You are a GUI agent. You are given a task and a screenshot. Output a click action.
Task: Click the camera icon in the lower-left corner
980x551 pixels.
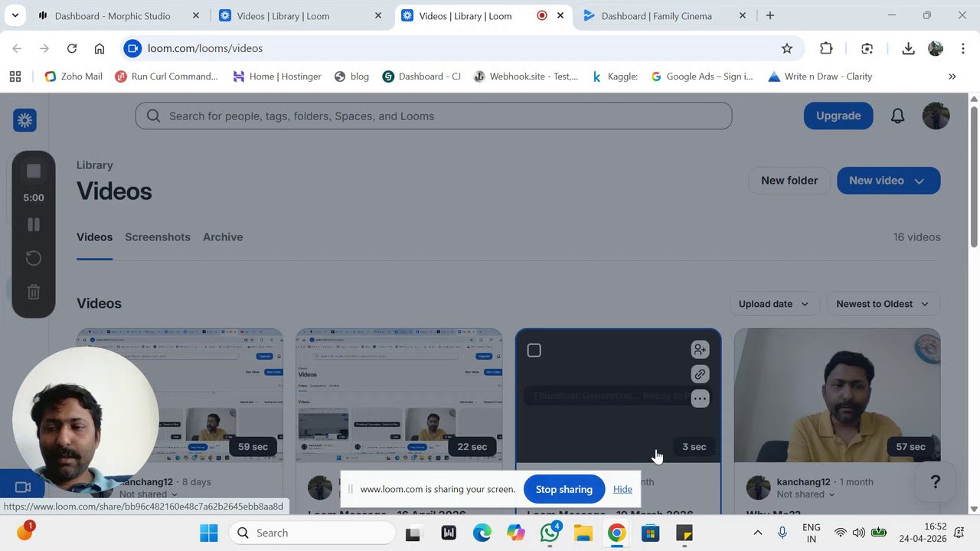tap(23, 487)
